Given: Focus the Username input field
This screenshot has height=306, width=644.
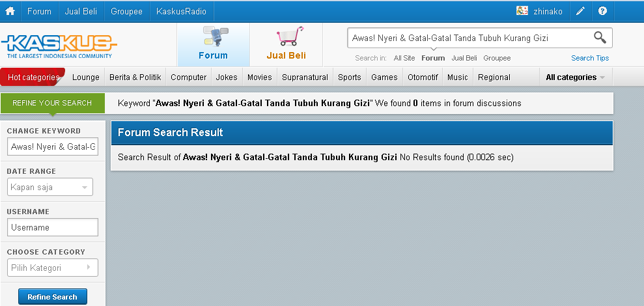Looking at the screenshot, I should (53, 227).
